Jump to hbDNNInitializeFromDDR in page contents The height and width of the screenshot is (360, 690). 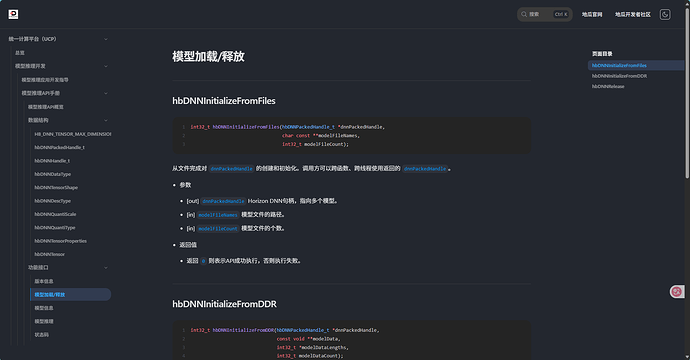click(619, 76)
